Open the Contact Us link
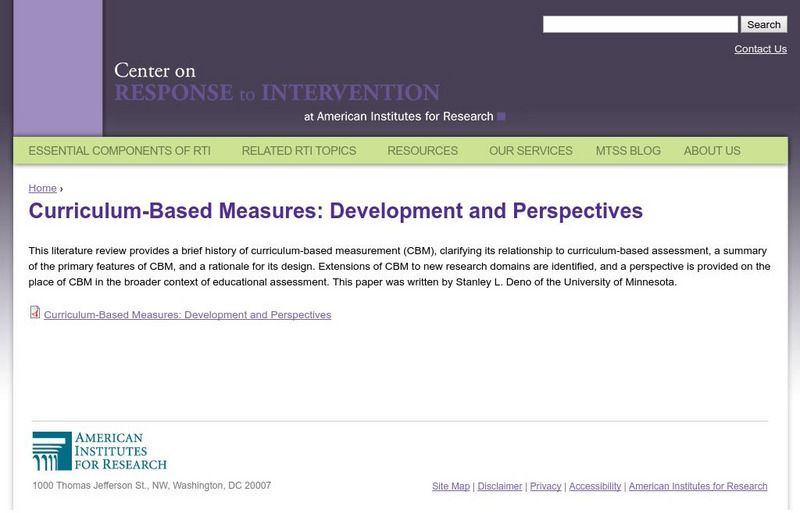800x513 pixels. 760,49
